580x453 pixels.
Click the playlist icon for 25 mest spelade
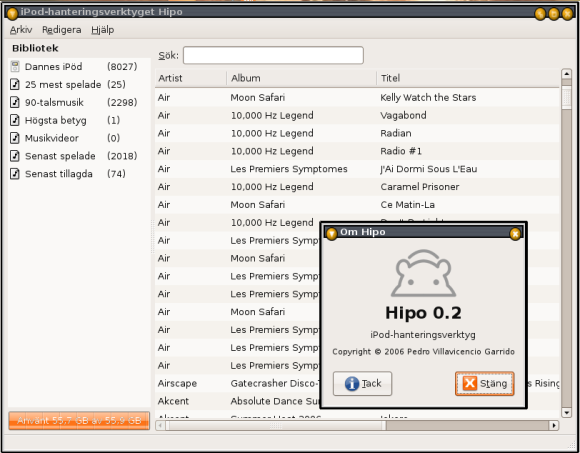pyautogui.click(x=15, y=84)
